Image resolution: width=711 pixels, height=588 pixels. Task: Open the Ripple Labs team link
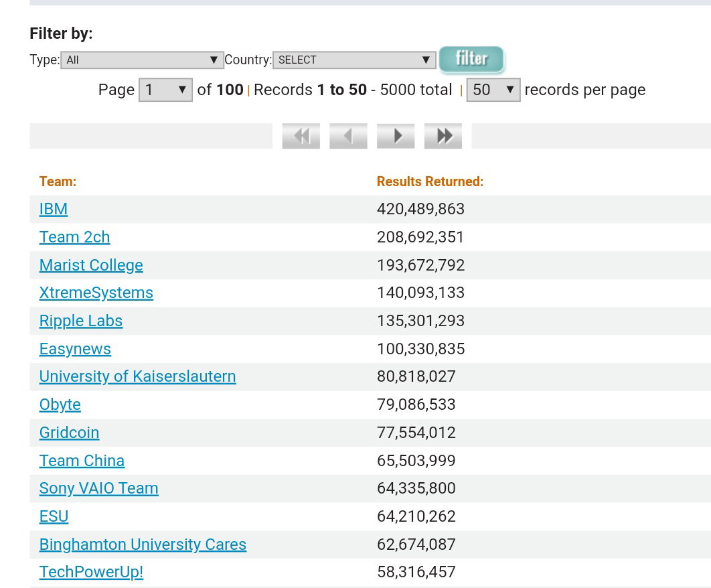[x=81, y=321]
